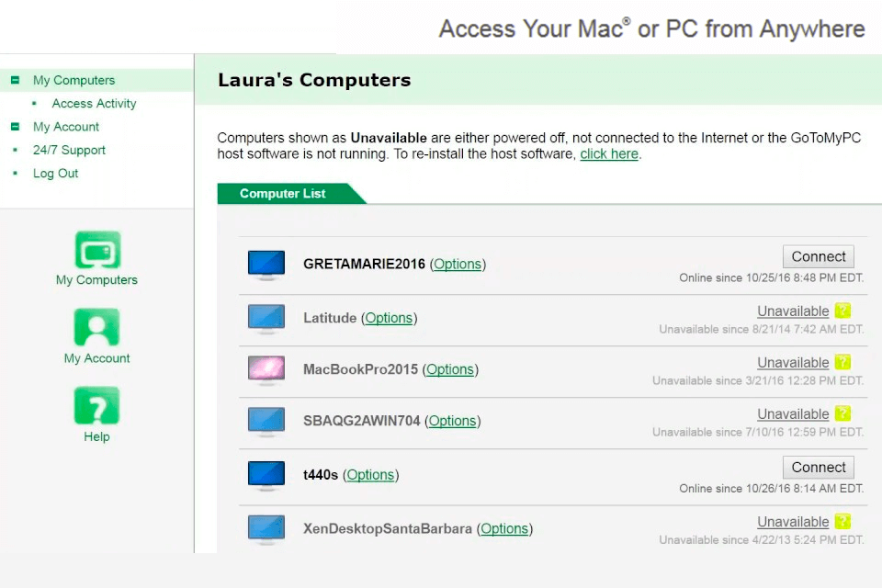Open Options for XenDesktopSantaBarbara
Screen dimensions: 882x588
point(504,529)
